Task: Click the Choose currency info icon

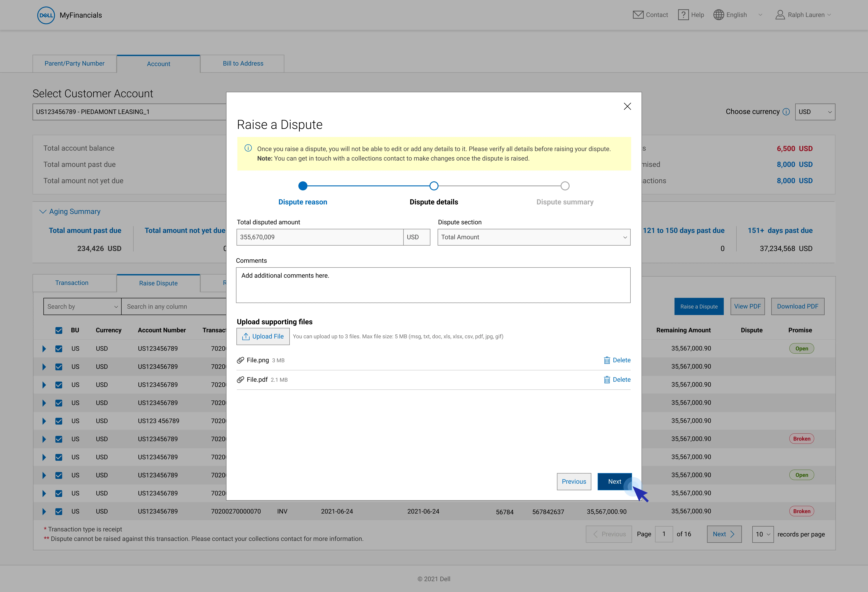Action: coord(786,112)
